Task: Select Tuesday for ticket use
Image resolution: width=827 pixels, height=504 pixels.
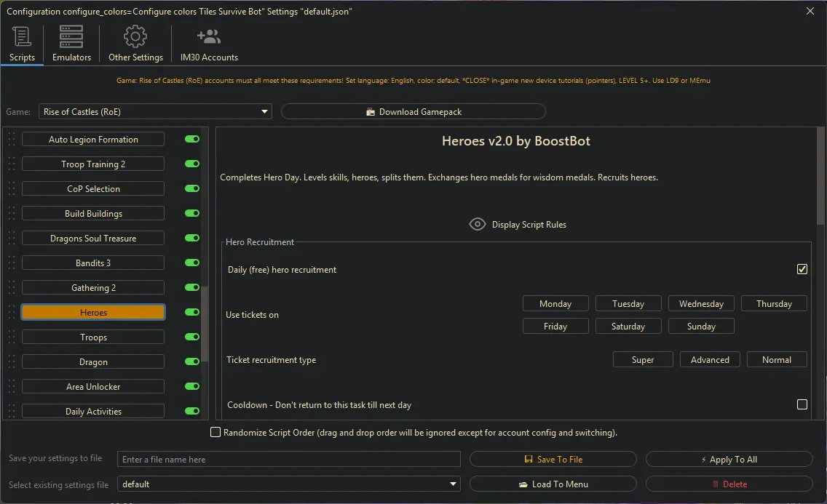Action: [x=628, y=304]
